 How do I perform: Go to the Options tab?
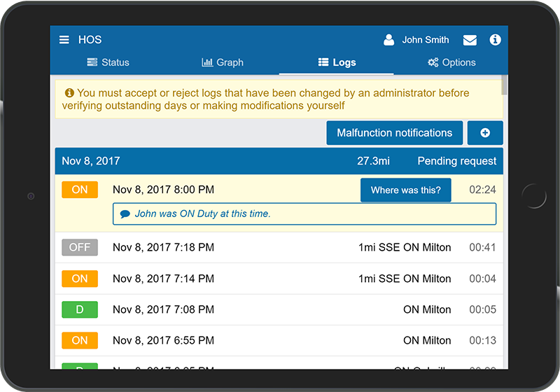coord(451,62)
